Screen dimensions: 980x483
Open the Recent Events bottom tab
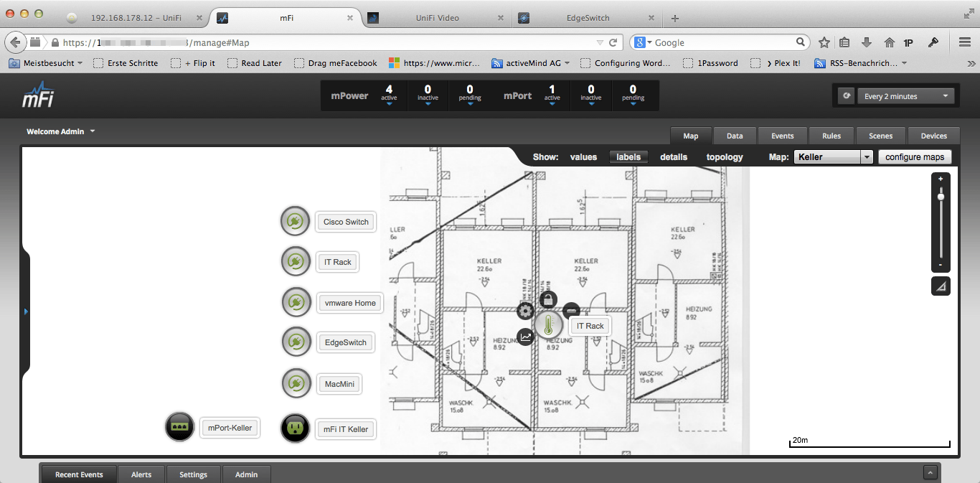coord(79,474)
